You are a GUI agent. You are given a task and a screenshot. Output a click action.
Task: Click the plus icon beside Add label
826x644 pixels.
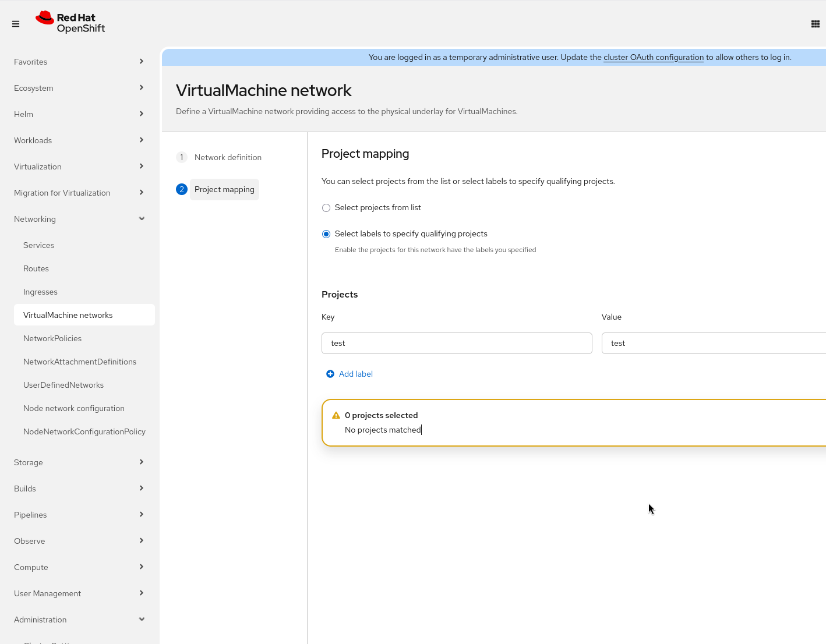tap(330, 374)
